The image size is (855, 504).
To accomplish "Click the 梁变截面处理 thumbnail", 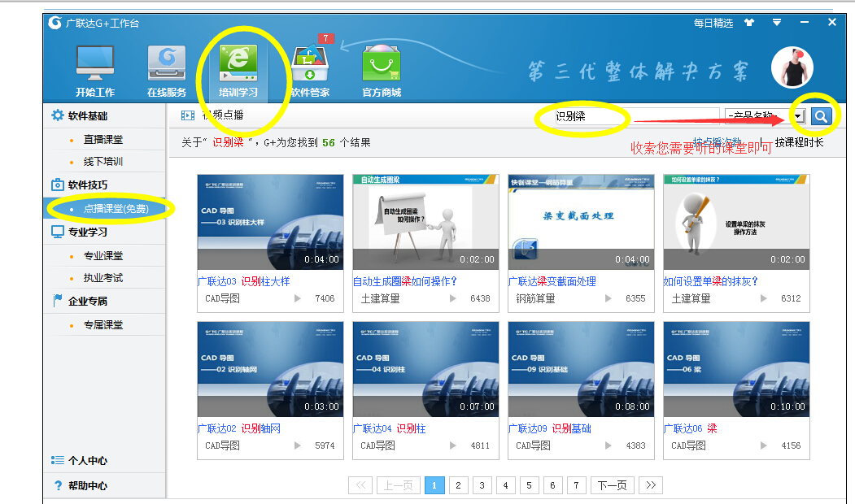I will (x=582, y=222).
